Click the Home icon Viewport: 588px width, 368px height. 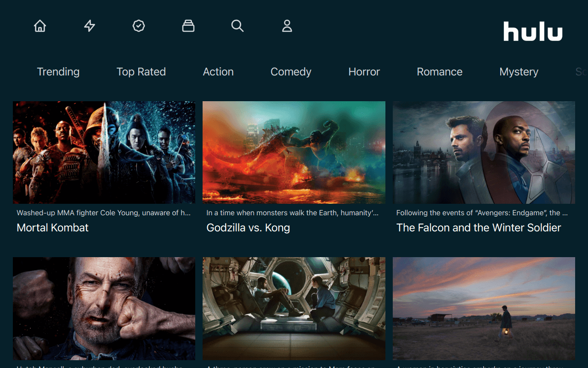click(x=40, y=26)
